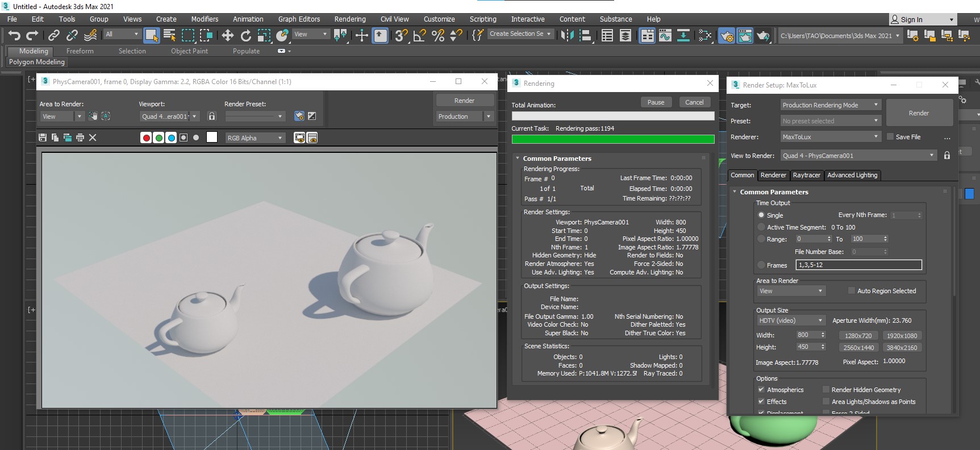
Task: Enable Render Hidden Geometry checkbox
Action: (x=826, y=390)
